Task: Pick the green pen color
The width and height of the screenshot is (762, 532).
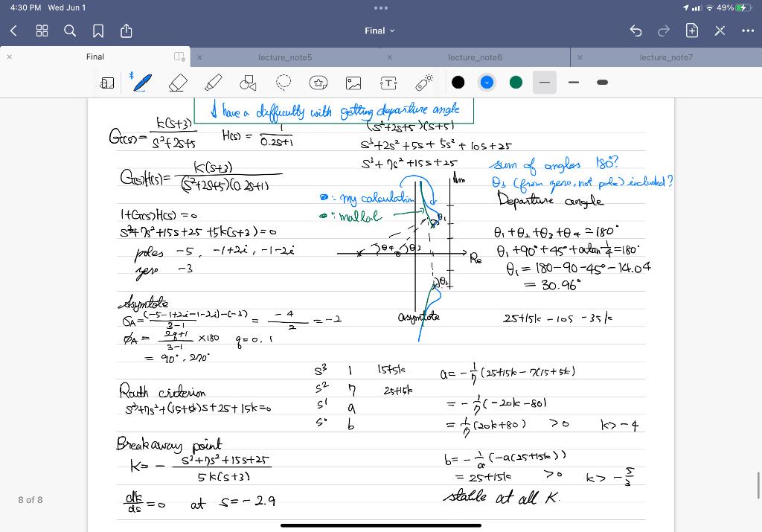Action: (516, 83)
